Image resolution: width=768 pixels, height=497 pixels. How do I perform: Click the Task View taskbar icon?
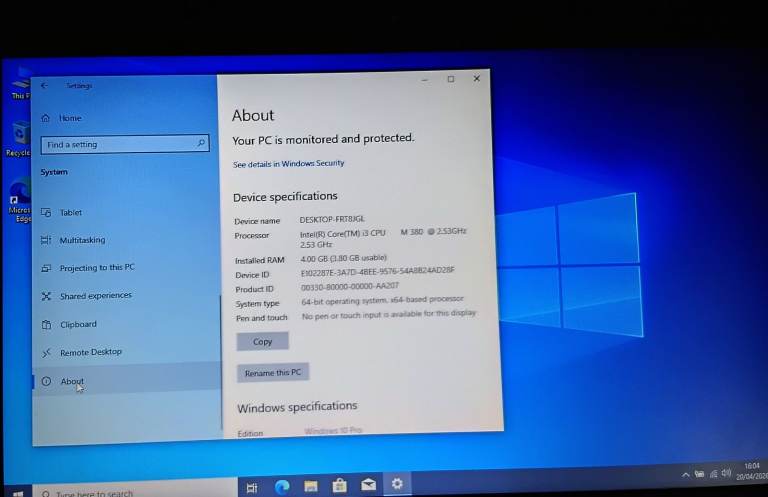coord(252,487)
